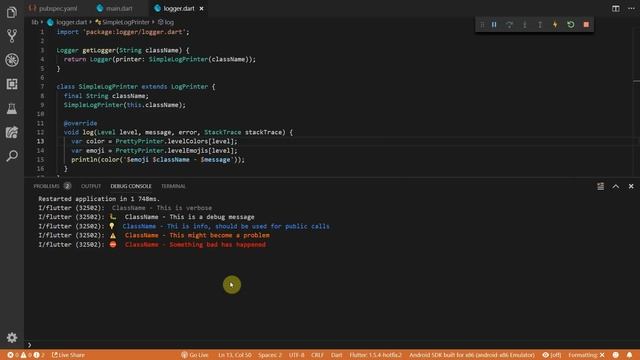Open the Manage gear menu
640x360 pixels.
pyautogui.click(x=12, y=338)
